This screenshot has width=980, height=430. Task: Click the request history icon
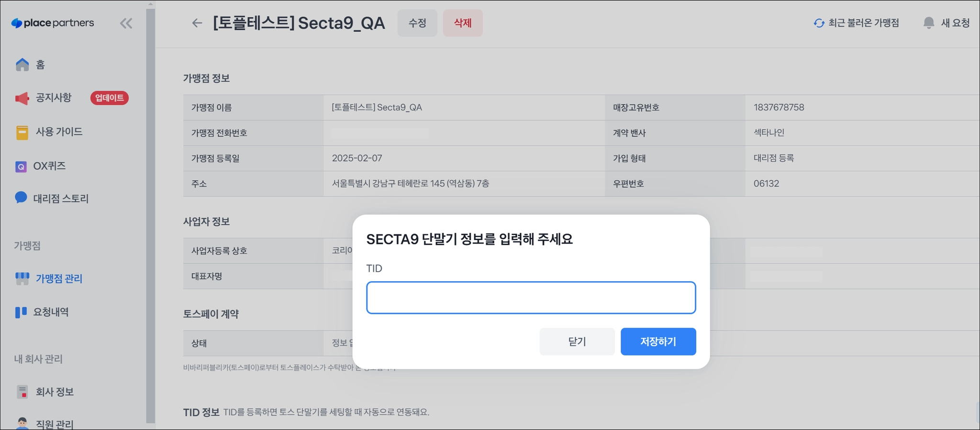click(21, 312)
